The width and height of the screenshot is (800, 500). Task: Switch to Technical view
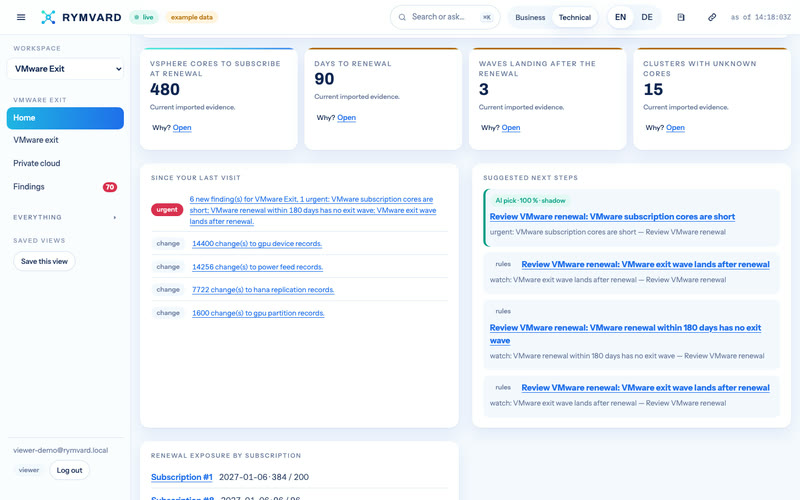(x=574, y=17)
